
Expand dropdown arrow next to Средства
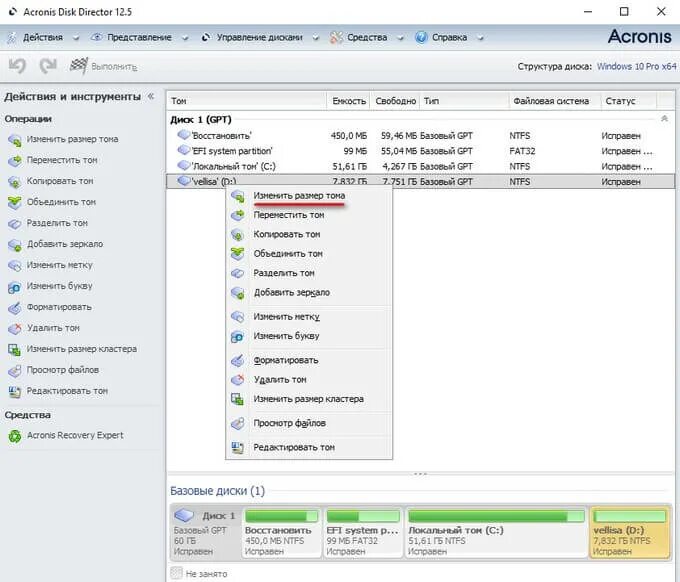400,38
